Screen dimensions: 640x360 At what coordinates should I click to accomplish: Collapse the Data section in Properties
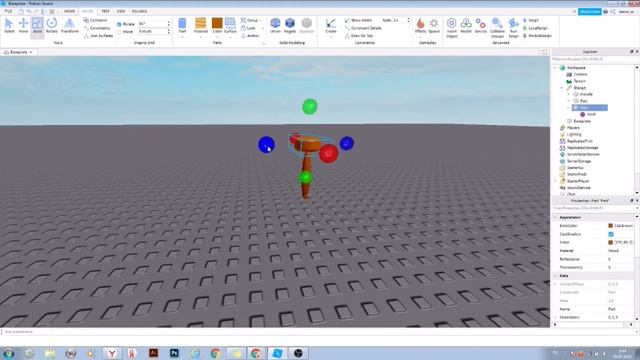click(x=556, y=276)
